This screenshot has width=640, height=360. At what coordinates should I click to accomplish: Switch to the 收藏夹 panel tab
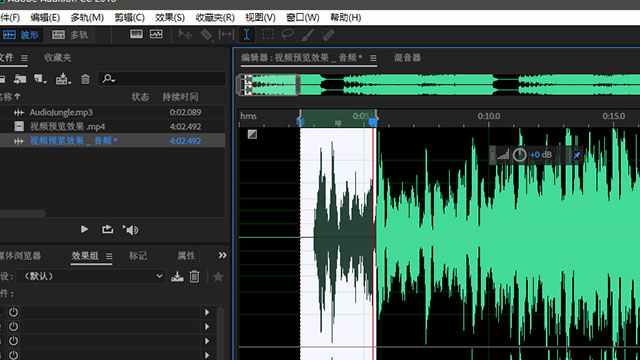[x=58, y=58]
